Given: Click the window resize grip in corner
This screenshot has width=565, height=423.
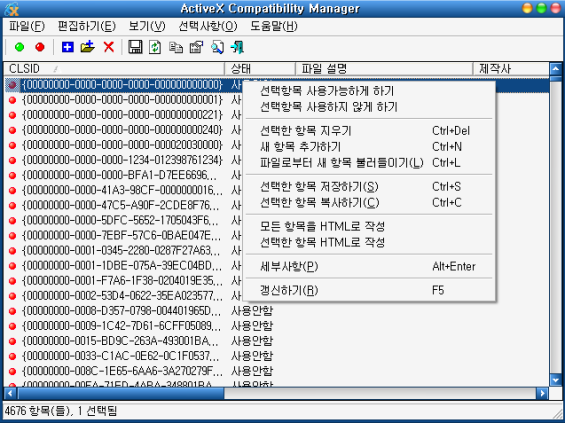Looking at the screenshot, I should [557, 414].
